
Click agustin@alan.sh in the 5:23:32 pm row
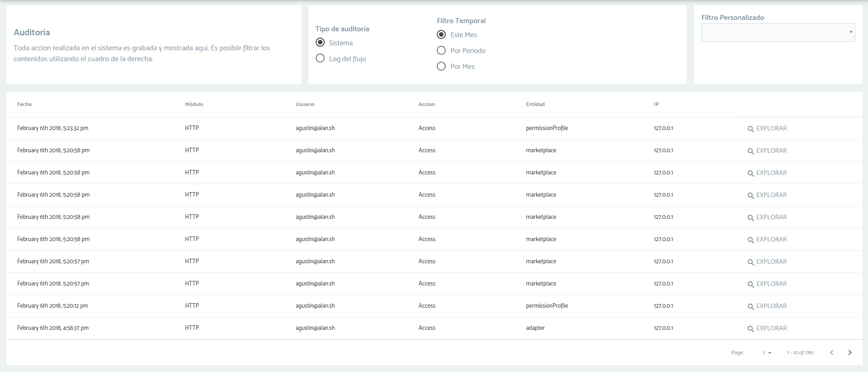pyautogui.click(x=315, y=128)
